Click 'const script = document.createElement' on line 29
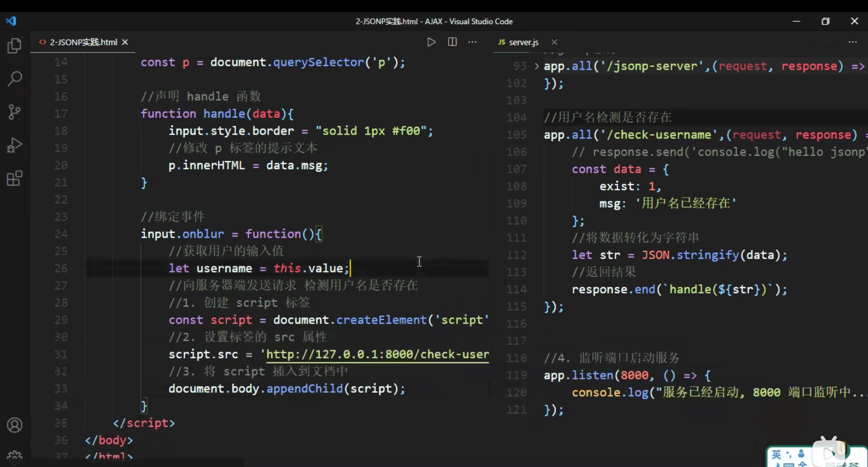Viewport: 868px width, 467px height. 298,320
